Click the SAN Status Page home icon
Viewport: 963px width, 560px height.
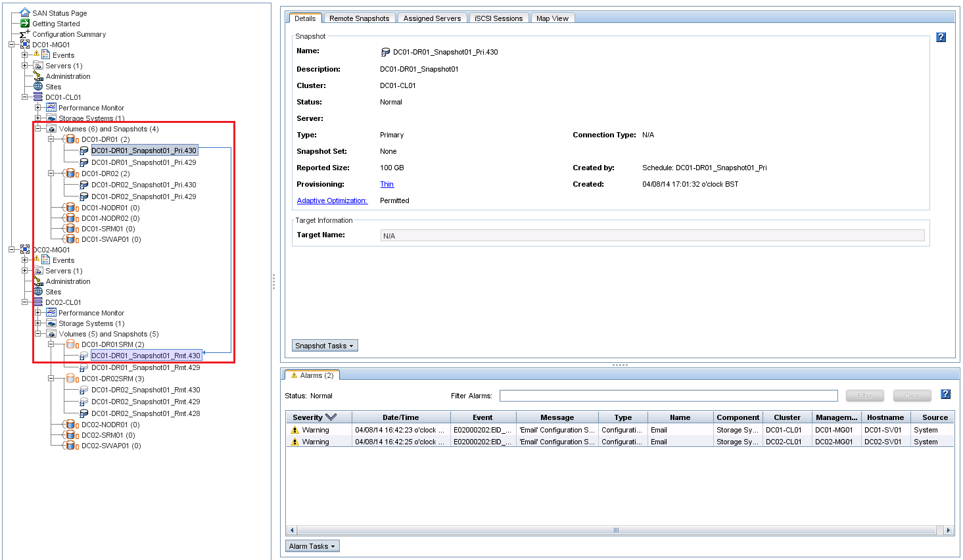pos(25,12)
